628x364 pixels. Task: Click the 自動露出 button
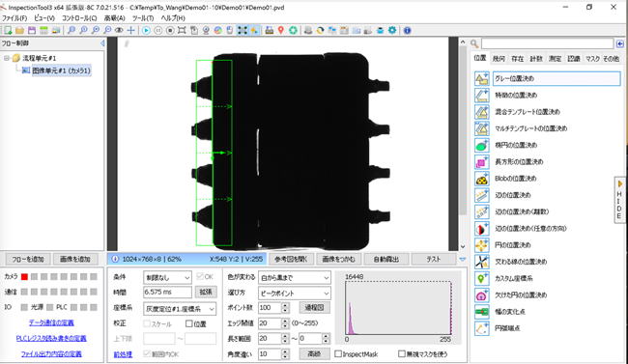click(x=386, y=259)
